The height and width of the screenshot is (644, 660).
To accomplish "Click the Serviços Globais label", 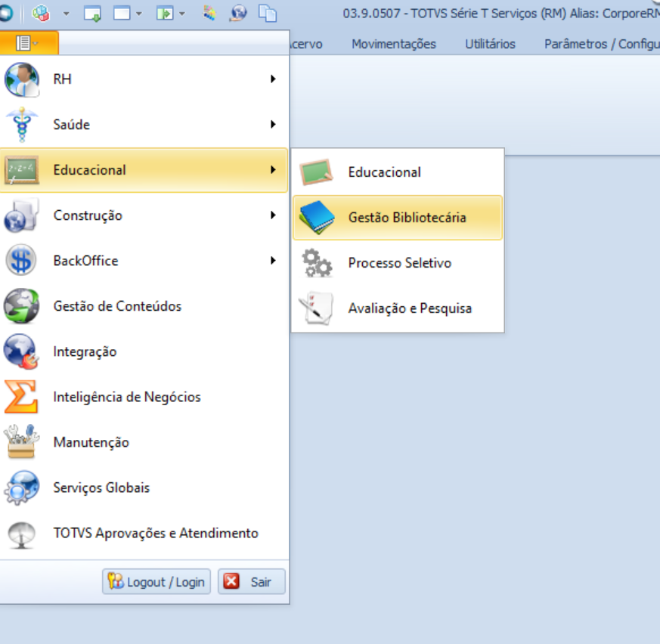I will point(101,488).
